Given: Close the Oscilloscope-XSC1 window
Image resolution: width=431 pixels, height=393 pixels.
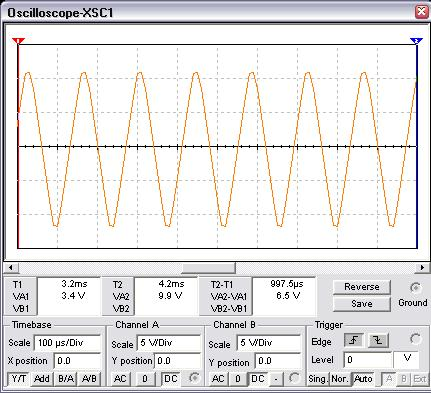Looking at the screenshot, I should (421, 12).
